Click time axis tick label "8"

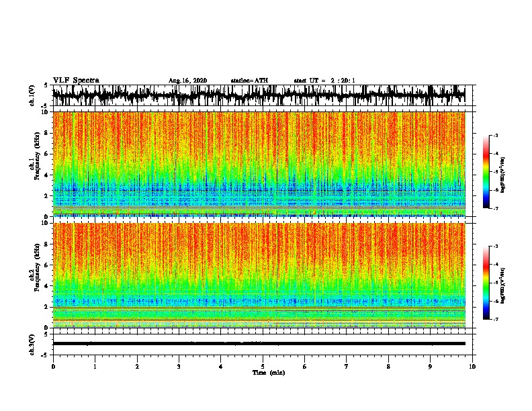coord(388,367)
